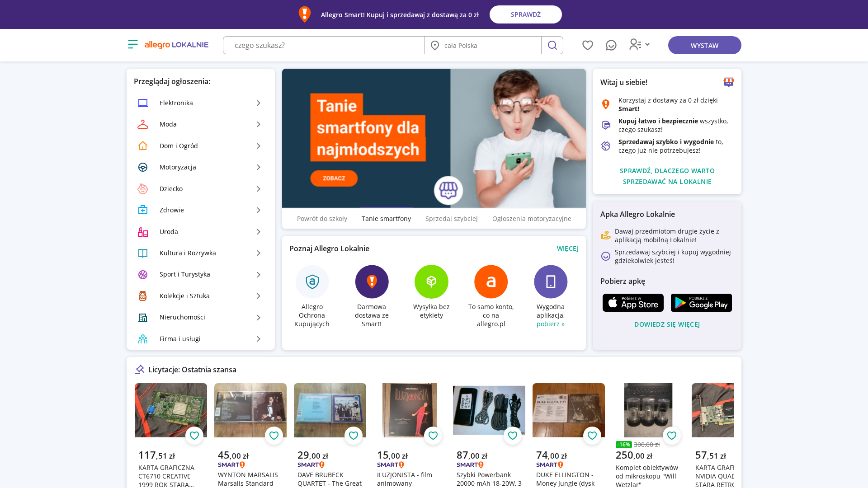The image size is (868, 488).
Task: Click Kolekcje i Sztuka vase icon
Action: point(143,296)
